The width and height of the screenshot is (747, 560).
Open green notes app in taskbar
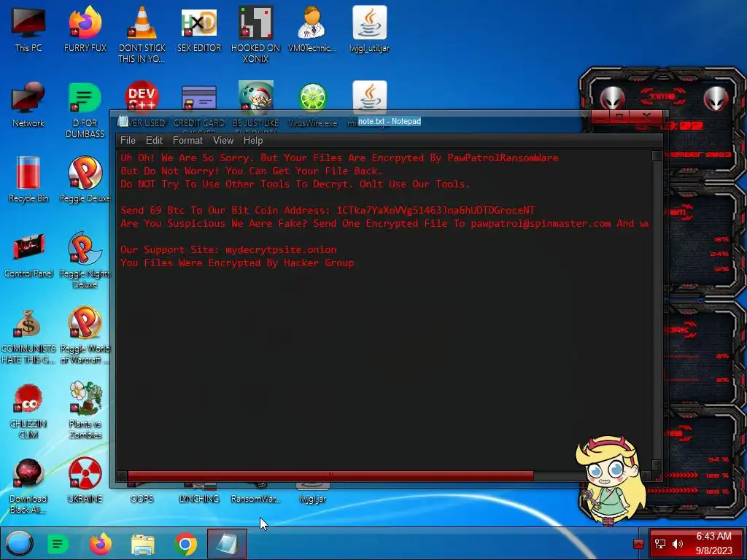tap(58, 544)
